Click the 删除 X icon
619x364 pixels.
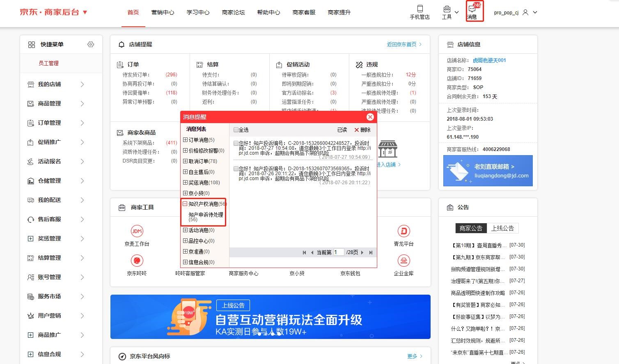point(356,130)
